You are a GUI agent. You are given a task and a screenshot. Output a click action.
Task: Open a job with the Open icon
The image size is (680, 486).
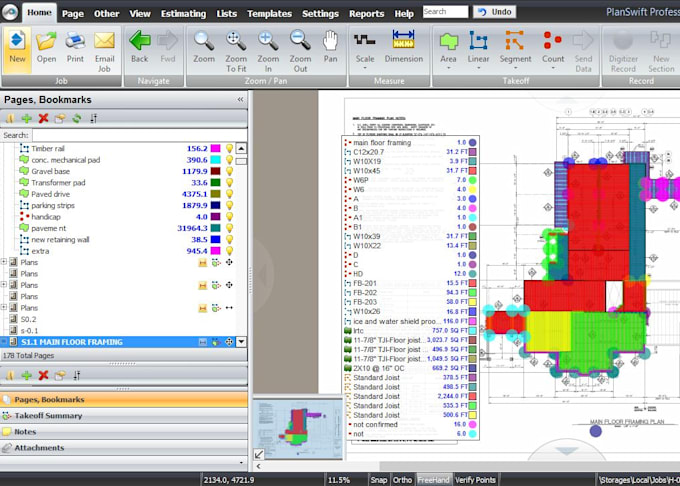pyautogui.click(x=46, y=49)
